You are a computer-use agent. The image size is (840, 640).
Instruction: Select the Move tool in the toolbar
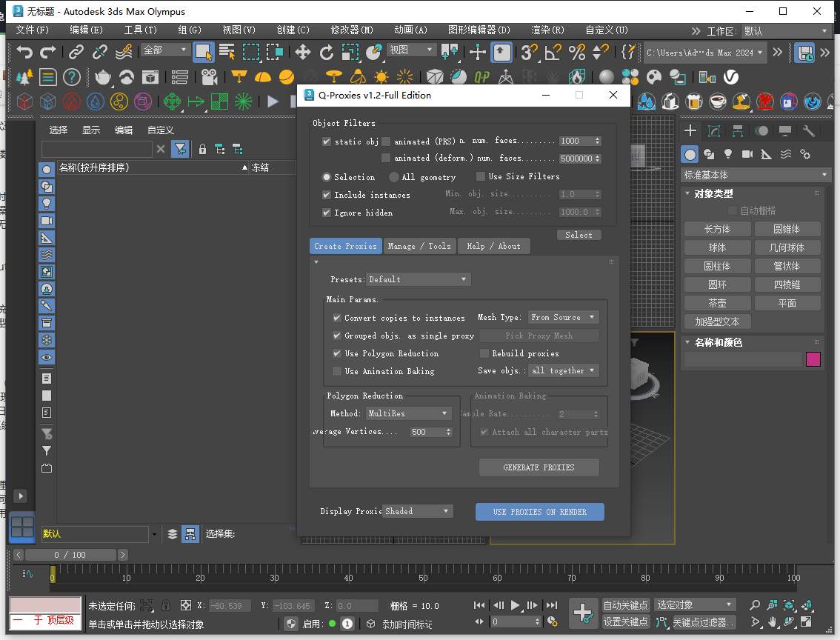coord(302,52)
